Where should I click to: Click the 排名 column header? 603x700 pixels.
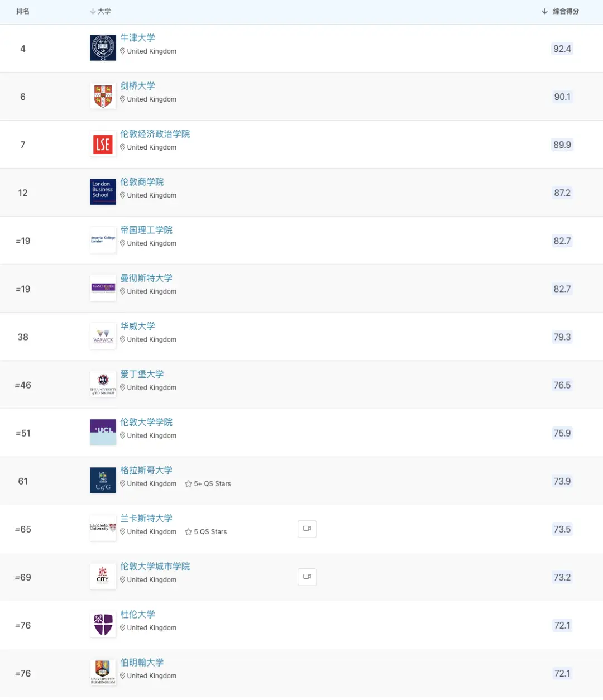point(23,11)
